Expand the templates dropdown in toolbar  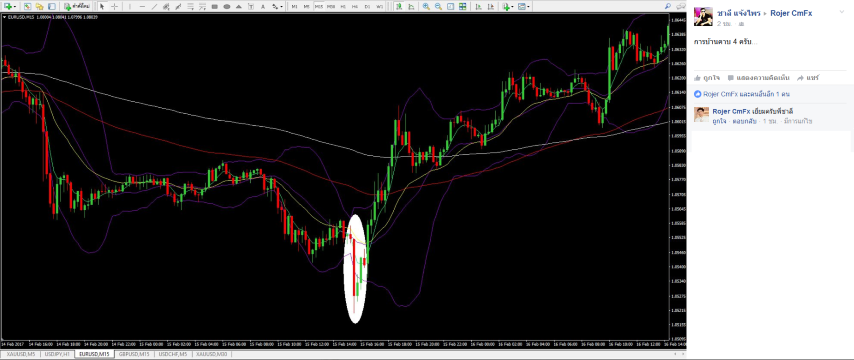point(528,7)
